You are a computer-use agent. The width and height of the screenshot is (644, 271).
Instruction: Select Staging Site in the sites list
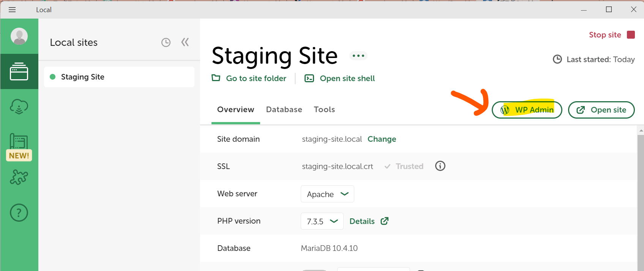coord(119,77)
